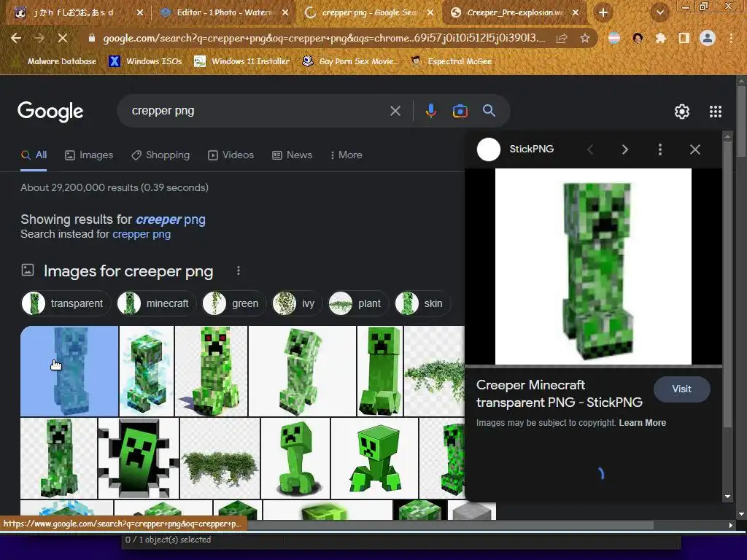Viewport: 747px width, 560px height.
Task: Switch to the Videos search tab
Action: [x=231, y=155]
